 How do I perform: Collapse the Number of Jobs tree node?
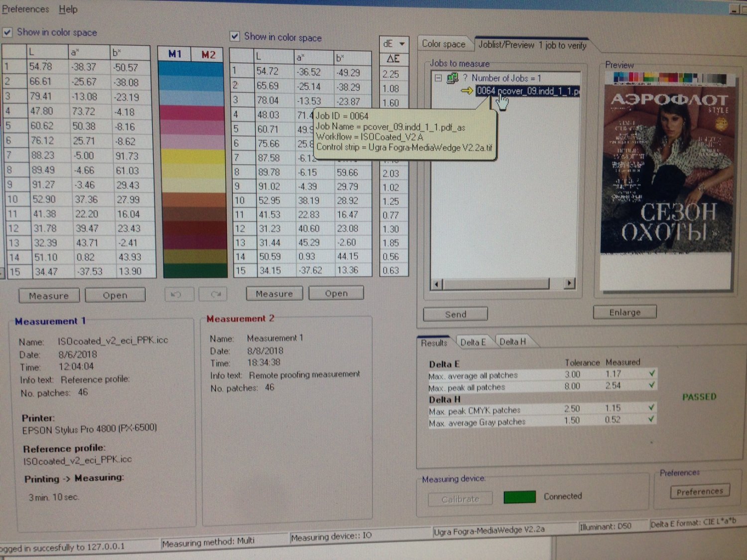(x=438, y=78)
